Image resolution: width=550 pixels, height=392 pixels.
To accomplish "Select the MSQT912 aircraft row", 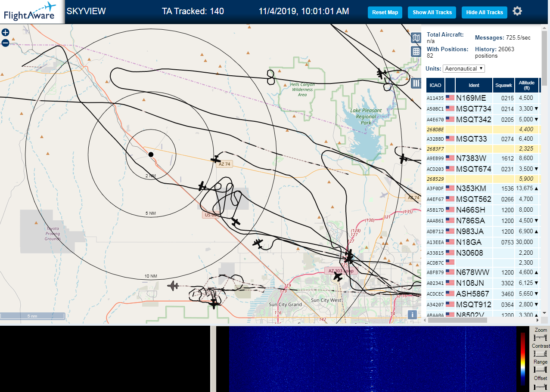I will (x=482, y=304).
